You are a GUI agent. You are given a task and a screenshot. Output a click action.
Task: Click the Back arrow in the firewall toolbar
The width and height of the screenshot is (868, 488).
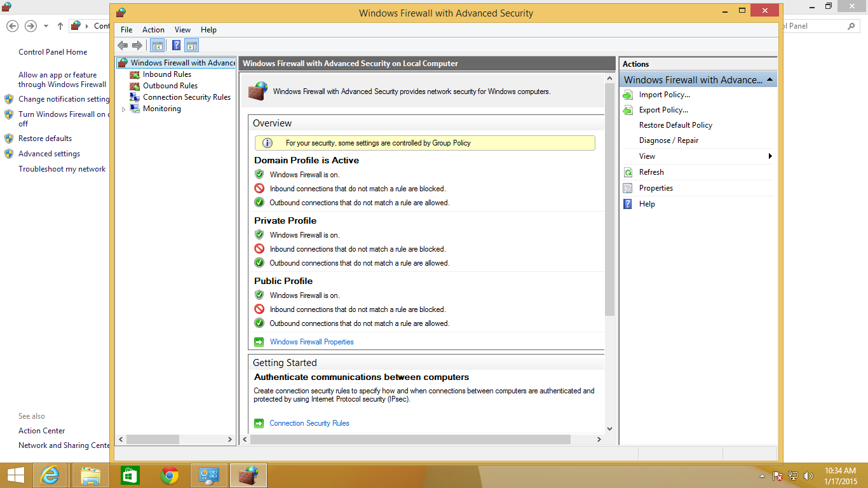(x=123, y=45)
